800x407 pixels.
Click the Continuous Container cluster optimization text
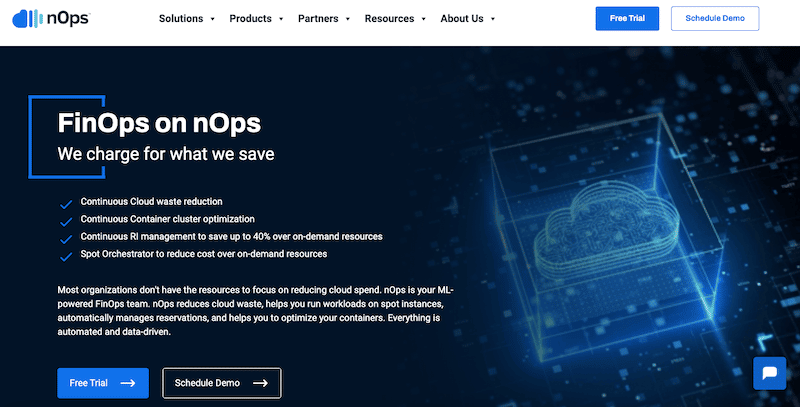click(x=167, y=219)
